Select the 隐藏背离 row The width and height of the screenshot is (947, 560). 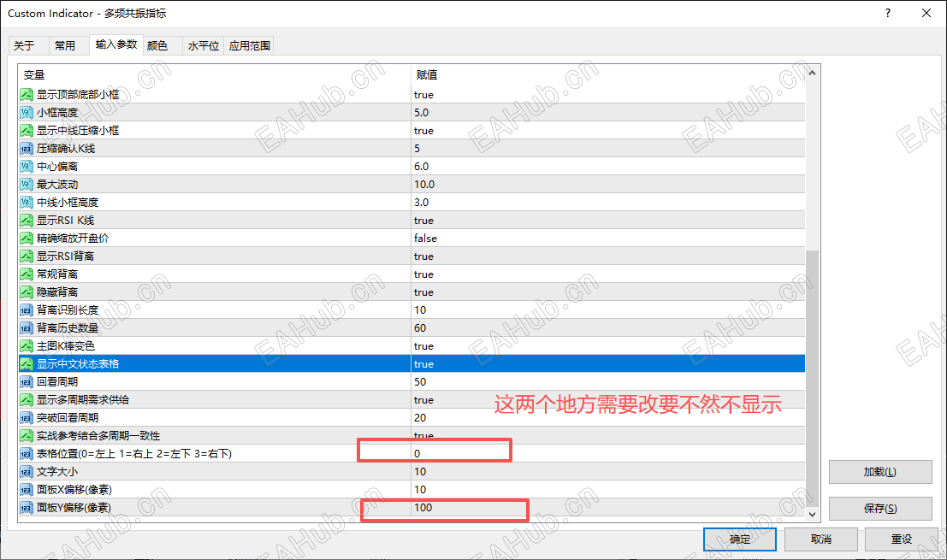click(411, 292)
